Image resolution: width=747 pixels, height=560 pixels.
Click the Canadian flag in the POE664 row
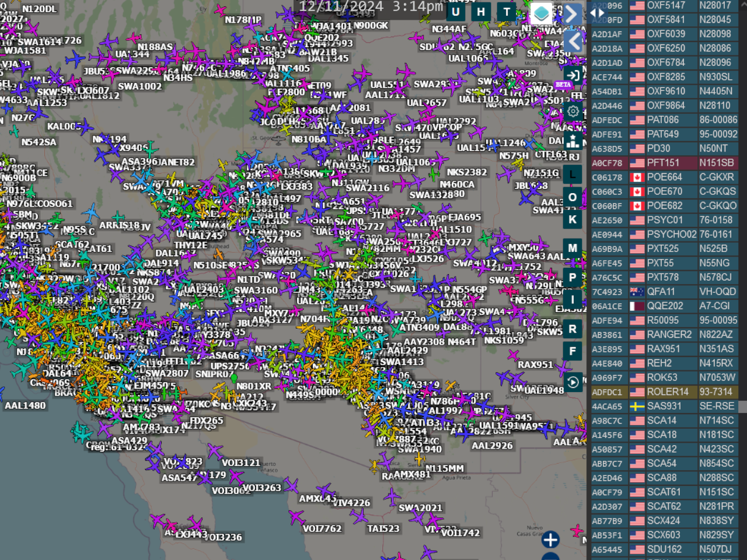[x=637, y=177]
